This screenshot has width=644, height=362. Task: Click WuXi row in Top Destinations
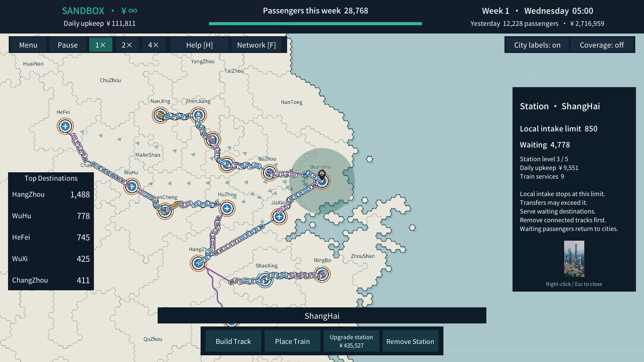(x=51, y=259)
